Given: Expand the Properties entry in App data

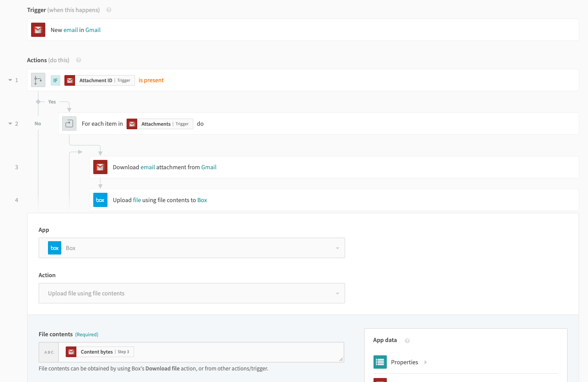Looking at the screenshot, I should [x=425, y=362].
